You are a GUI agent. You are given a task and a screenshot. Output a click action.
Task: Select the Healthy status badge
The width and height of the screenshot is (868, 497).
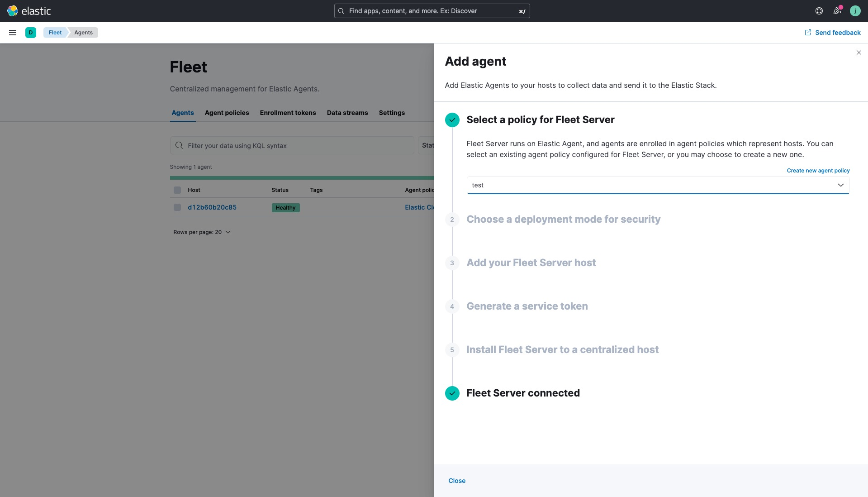[x=285, y=207]
